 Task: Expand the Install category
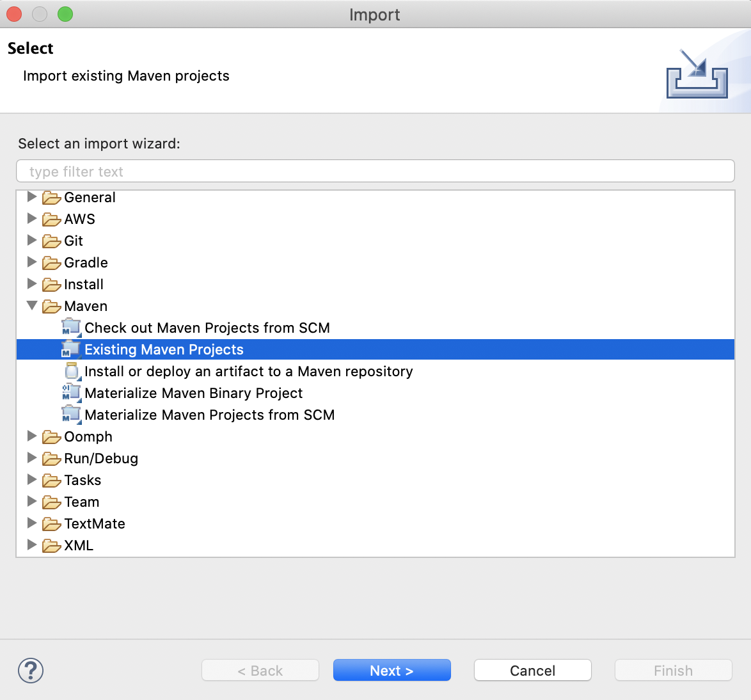point(31,283)
